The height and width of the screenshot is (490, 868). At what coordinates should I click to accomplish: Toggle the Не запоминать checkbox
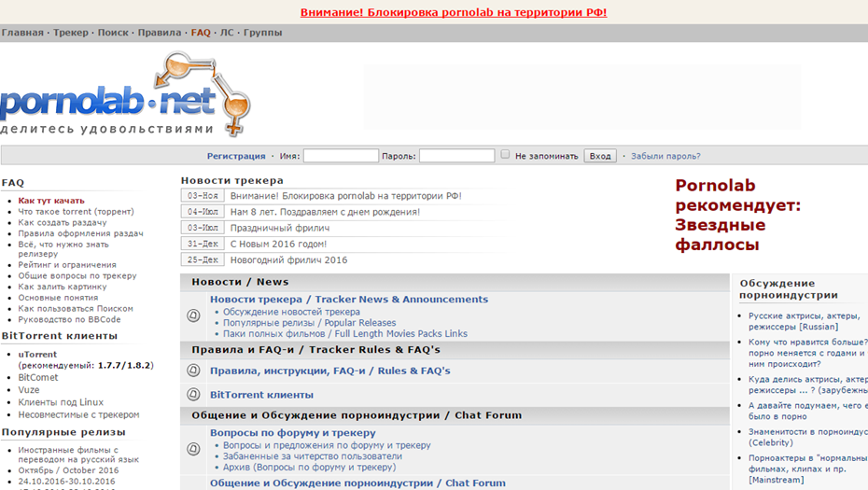click(505, 155)
